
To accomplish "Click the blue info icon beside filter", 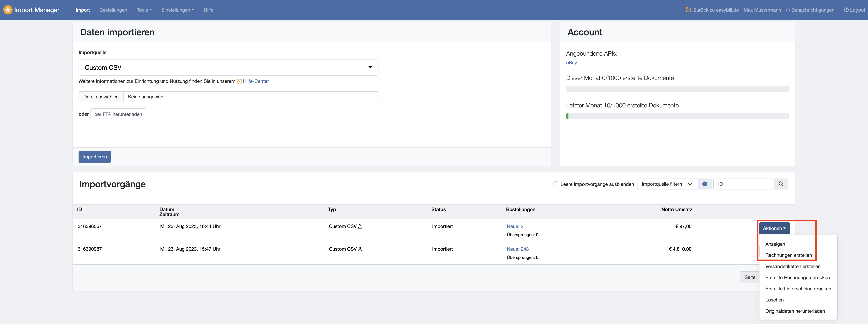I will pyautogui.click(x=705, y=184).
